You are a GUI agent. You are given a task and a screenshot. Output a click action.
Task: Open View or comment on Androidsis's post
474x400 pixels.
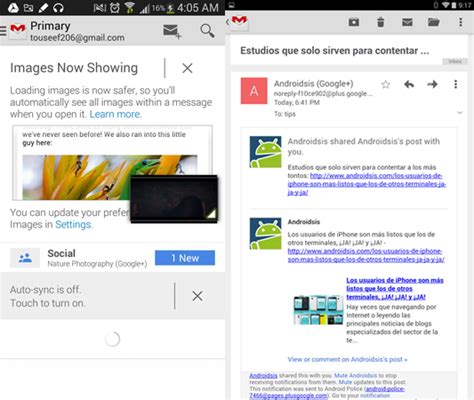point(347,359)
